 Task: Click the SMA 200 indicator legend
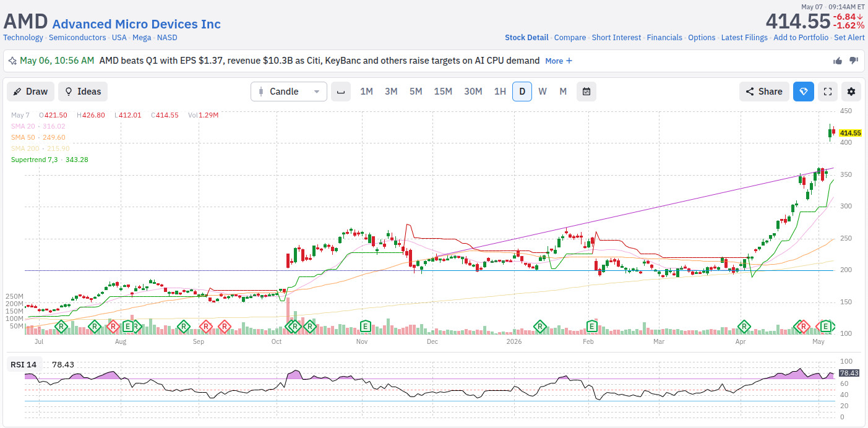coord(40,148)
